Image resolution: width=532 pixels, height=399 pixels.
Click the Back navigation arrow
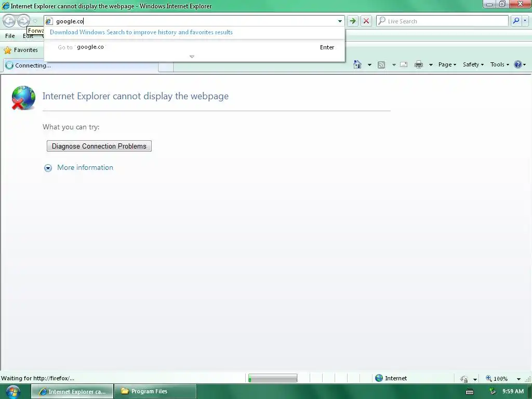click(9, 21)
